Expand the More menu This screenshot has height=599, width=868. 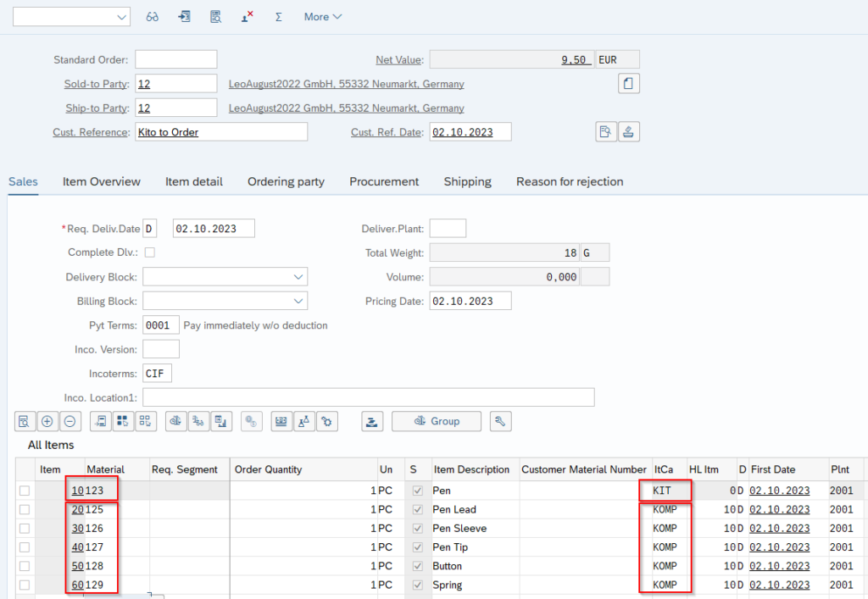point(323,17)
